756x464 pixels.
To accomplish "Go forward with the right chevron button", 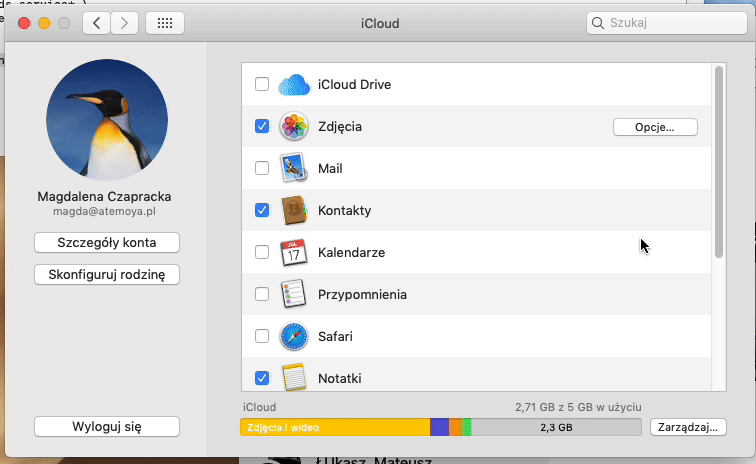I will (x=124, y=23).
